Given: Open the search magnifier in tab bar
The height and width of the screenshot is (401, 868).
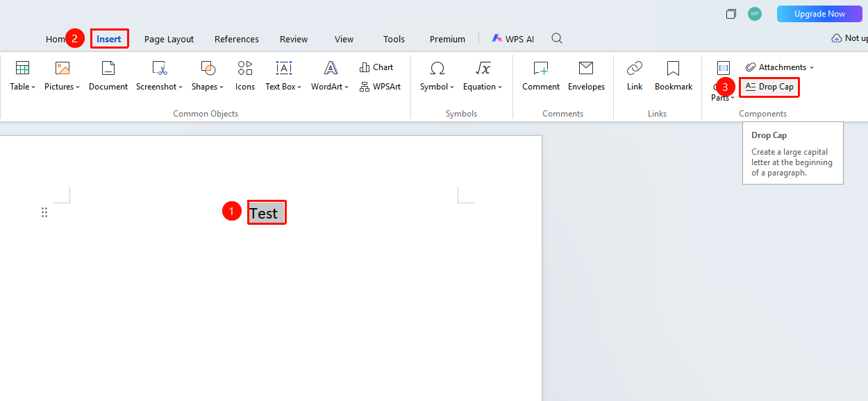Looking at the screenshot, I should pyautogui.click(x=557, y=39).
